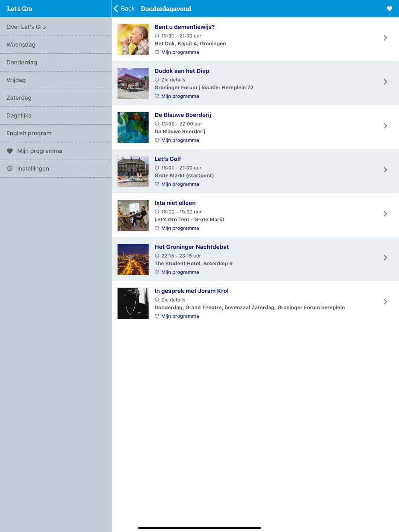399x532 pixels.
Task: Toggle heart for Dudok aan het Diep
Action: click(157, 96)
